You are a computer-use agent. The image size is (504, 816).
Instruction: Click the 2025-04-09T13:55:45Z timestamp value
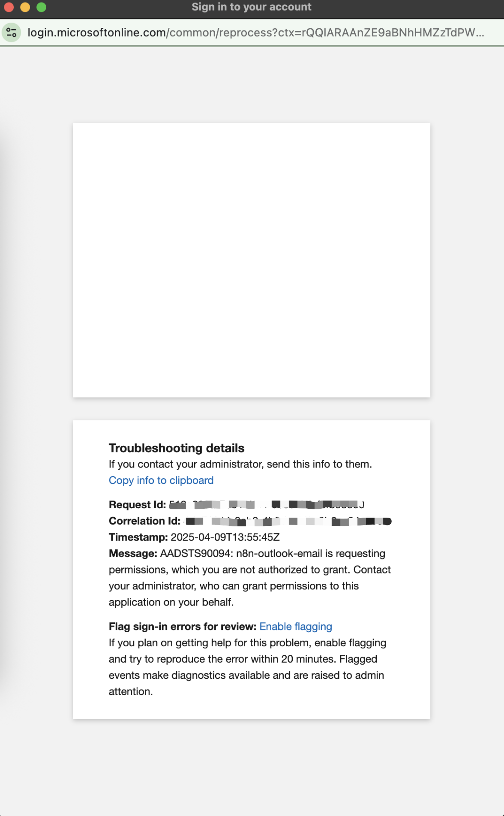point(225,537)
